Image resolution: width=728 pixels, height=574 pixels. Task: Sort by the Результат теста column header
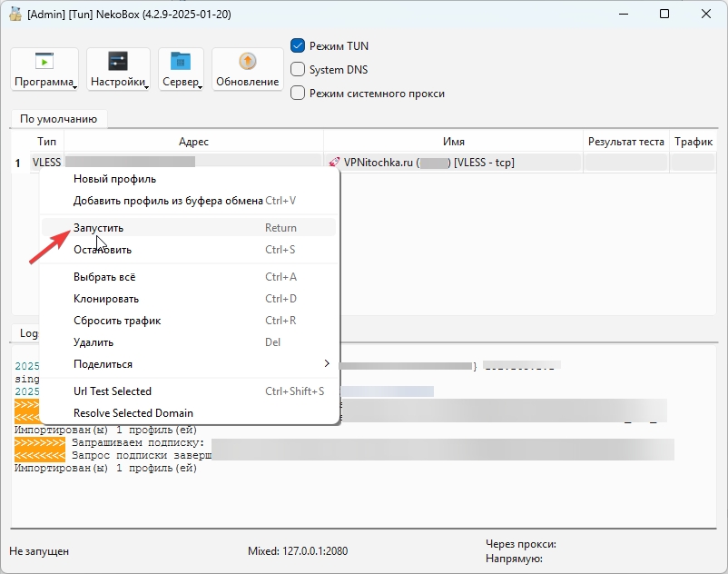tap(625, 142)
